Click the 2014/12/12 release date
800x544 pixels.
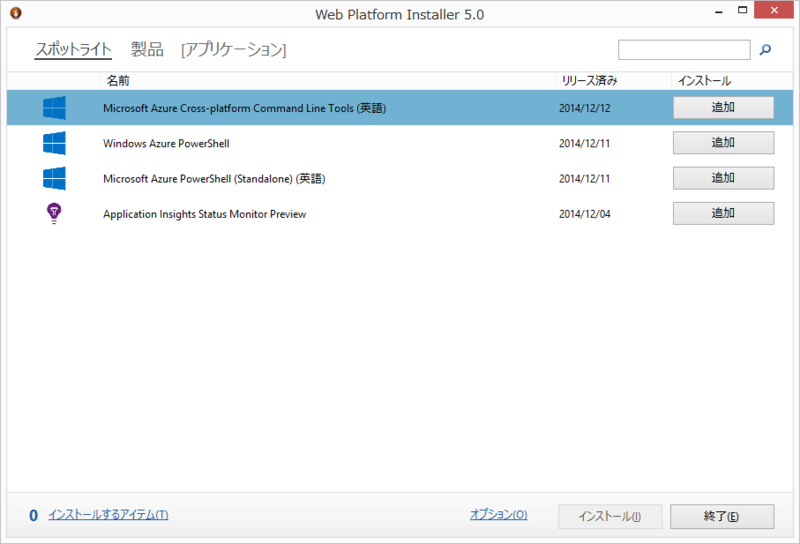[585, 108]
